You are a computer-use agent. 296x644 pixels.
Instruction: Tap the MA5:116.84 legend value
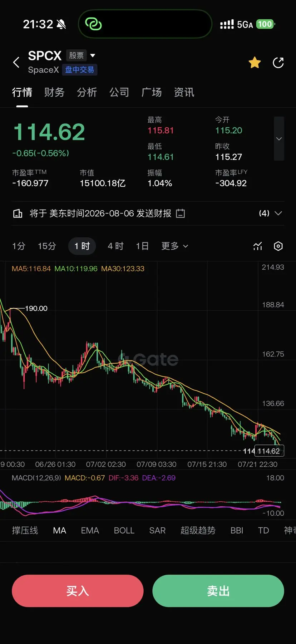click(x=31, y=269)
